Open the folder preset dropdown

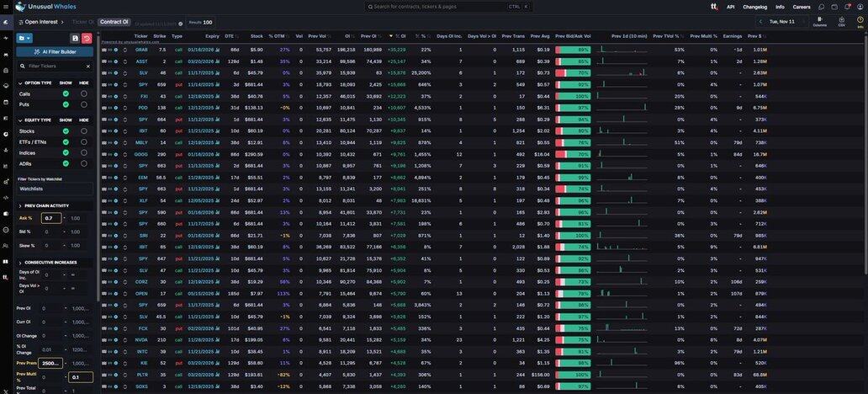tap(24, 38)
